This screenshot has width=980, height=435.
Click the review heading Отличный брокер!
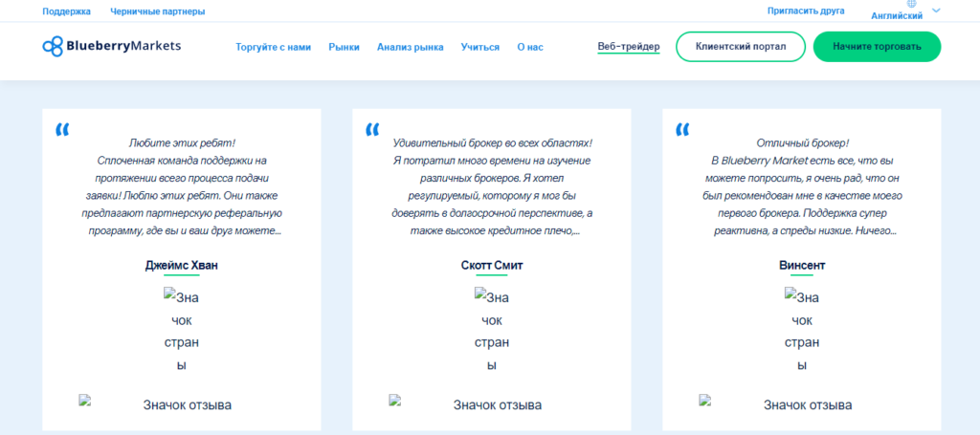803,142
